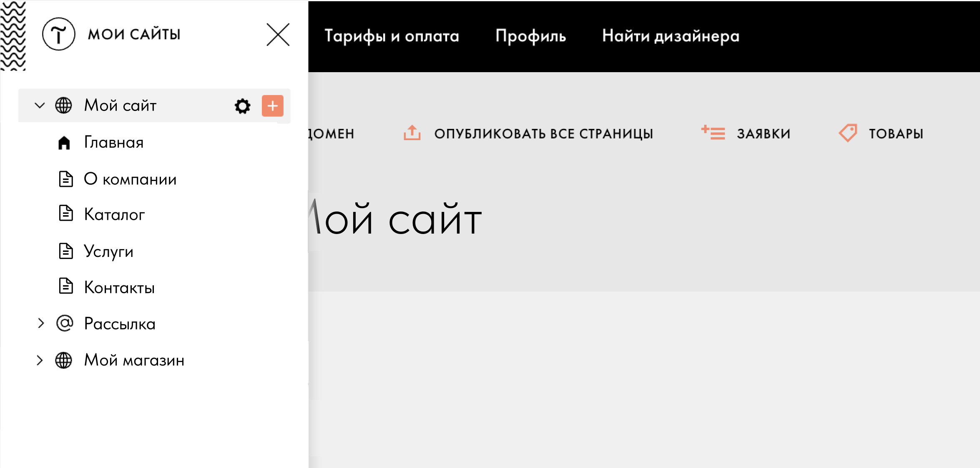The image size is (980, 468).
Task: Expand the Мой магазин project
Action: (x=40, y=360)
